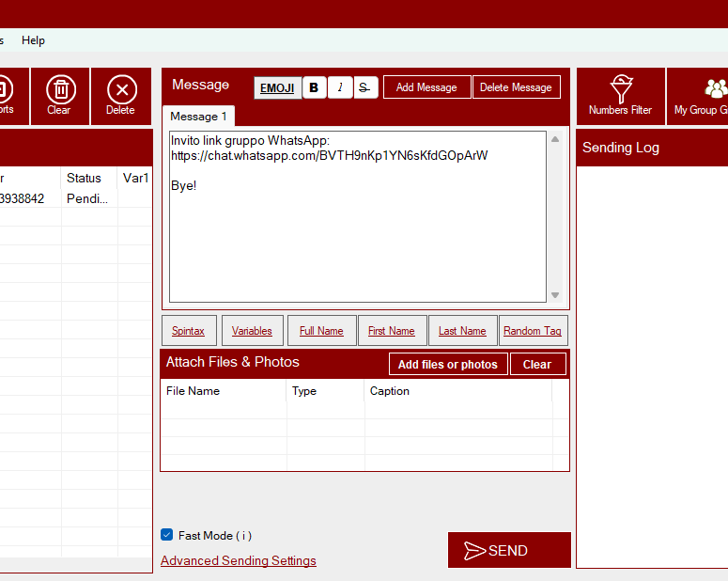This screenshot has width=728, height=581.
Task: Click the Sending Log header
Action: [621, 148]
